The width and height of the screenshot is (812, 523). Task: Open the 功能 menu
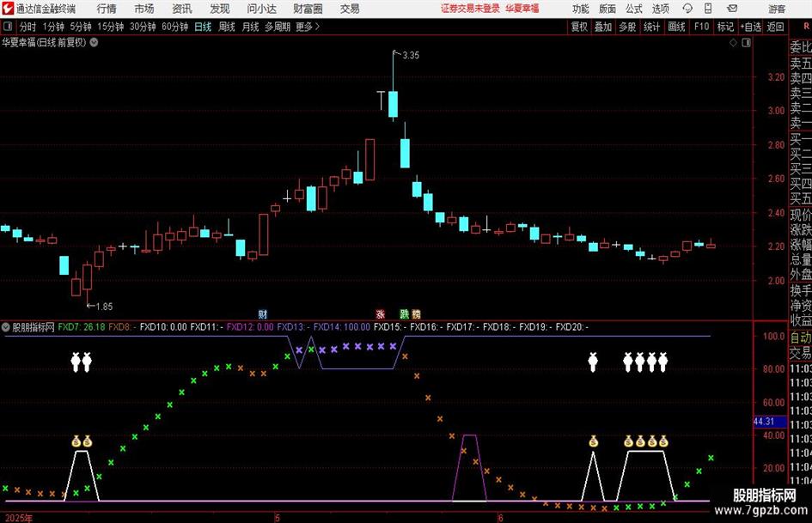[581, 9]
